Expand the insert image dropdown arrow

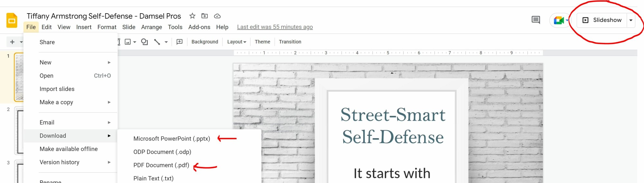135,42
